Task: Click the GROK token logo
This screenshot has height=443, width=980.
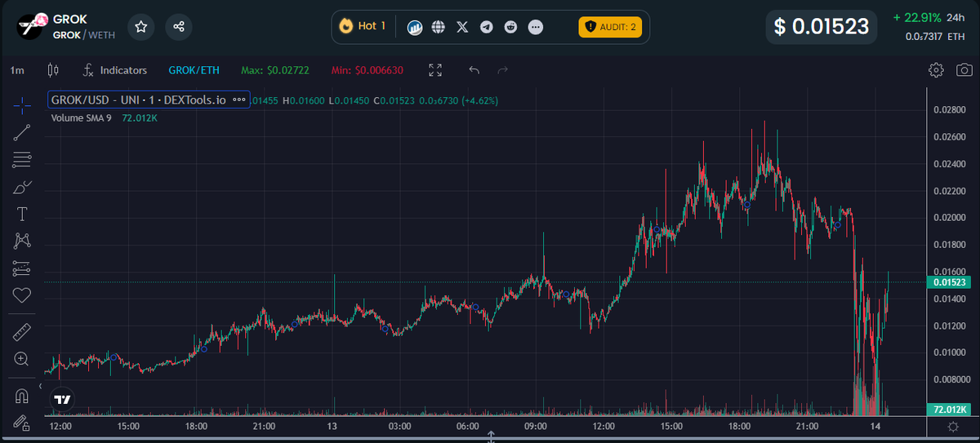Action: (x=30, y=25)
